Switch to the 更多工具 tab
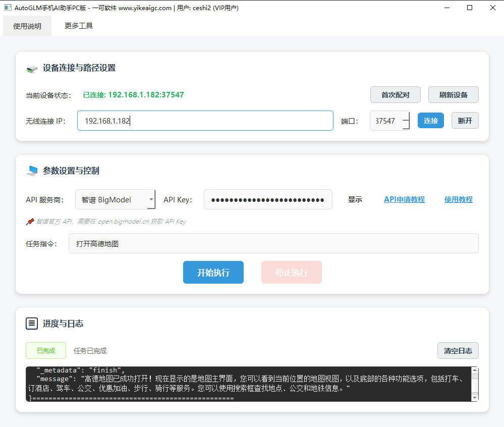504x427 pixels. pos(78,25)
